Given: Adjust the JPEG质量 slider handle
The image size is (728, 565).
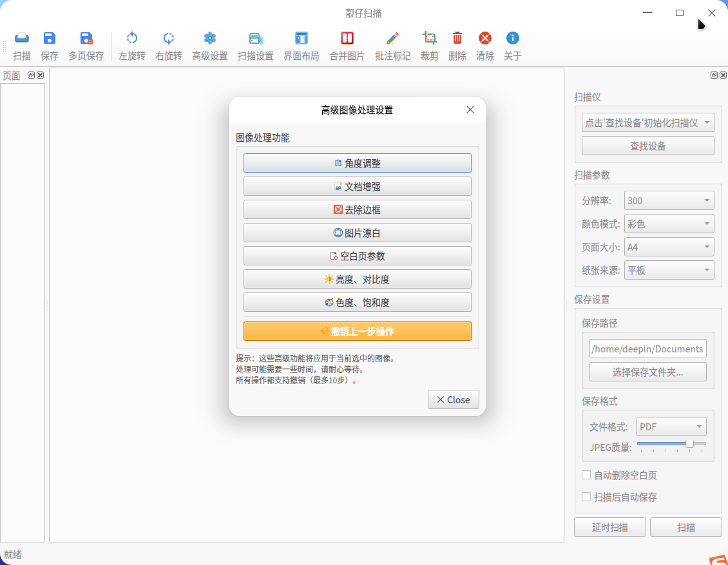Looking at the screenshot, I should coord(690,444).
